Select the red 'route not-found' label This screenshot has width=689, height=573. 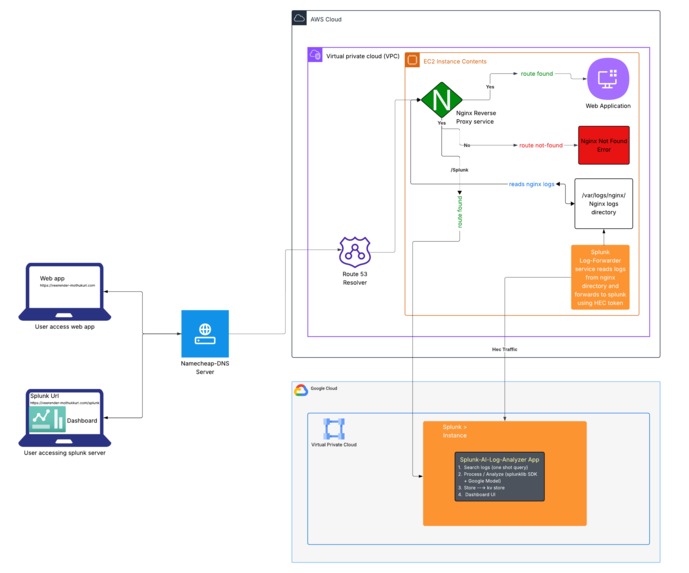(541, 145)
